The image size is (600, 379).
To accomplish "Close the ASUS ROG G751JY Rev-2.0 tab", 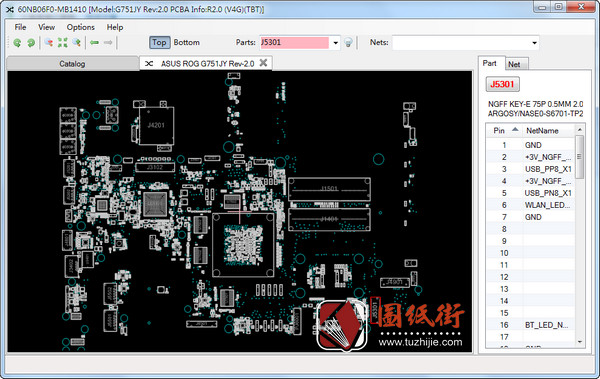I will coord(263,63).
